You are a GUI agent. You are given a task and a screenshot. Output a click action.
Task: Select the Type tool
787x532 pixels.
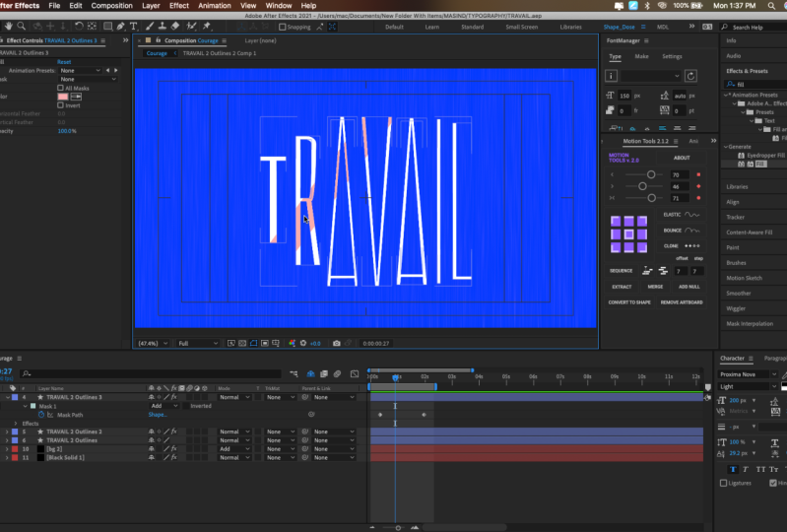click(134, 26)
